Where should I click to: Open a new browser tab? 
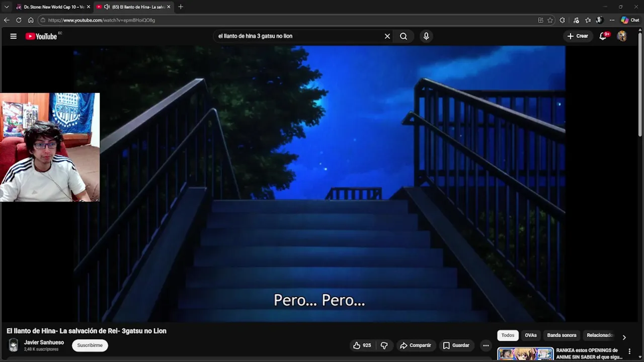[181, 7]
